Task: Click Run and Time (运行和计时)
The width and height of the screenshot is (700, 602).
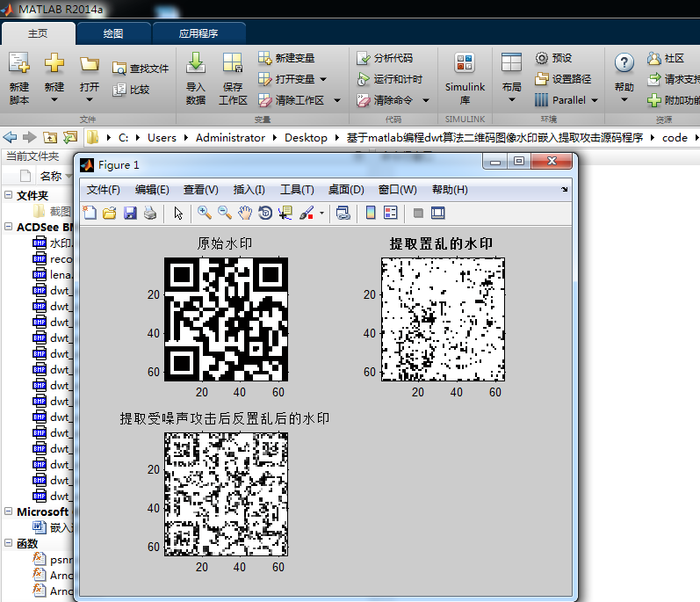Action: click(390, 79)
